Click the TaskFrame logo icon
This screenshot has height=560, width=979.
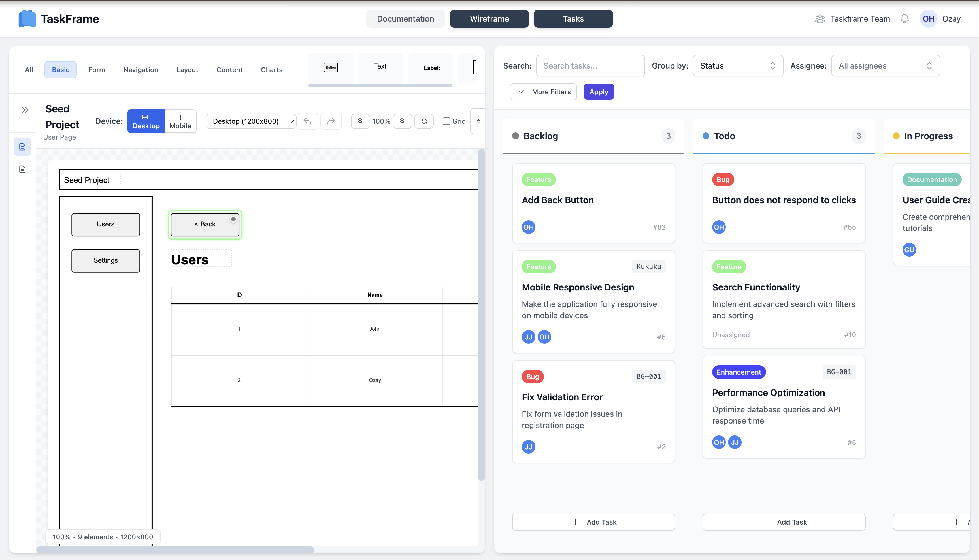tap(27, 18)
